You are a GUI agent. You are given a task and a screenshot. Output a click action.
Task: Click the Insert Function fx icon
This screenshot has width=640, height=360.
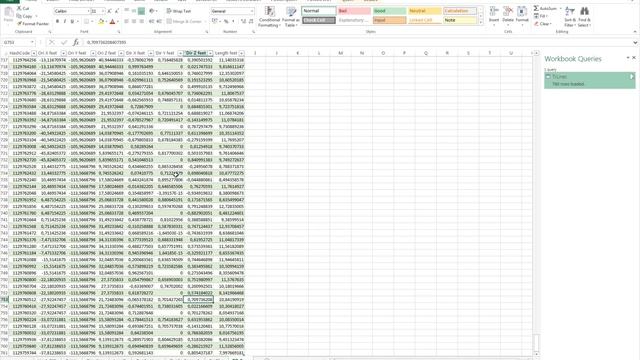tap(76, 42)
